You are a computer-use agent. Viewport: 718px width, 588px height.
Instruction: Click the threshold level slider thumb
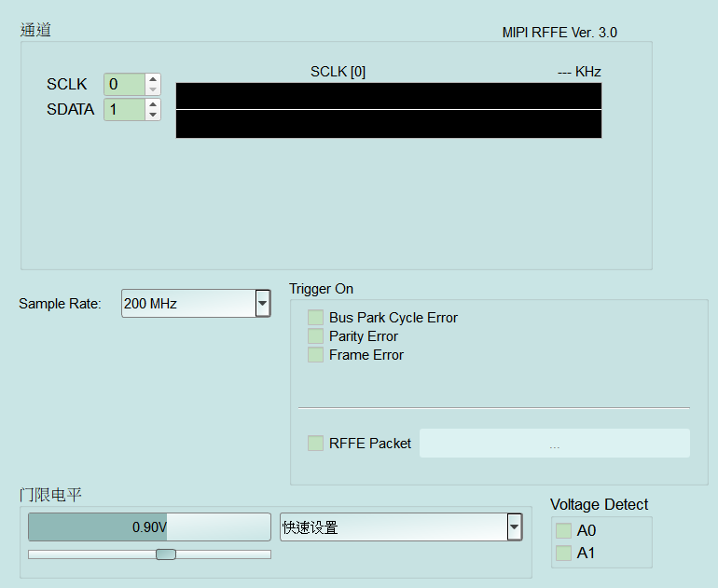click(166, 554)
